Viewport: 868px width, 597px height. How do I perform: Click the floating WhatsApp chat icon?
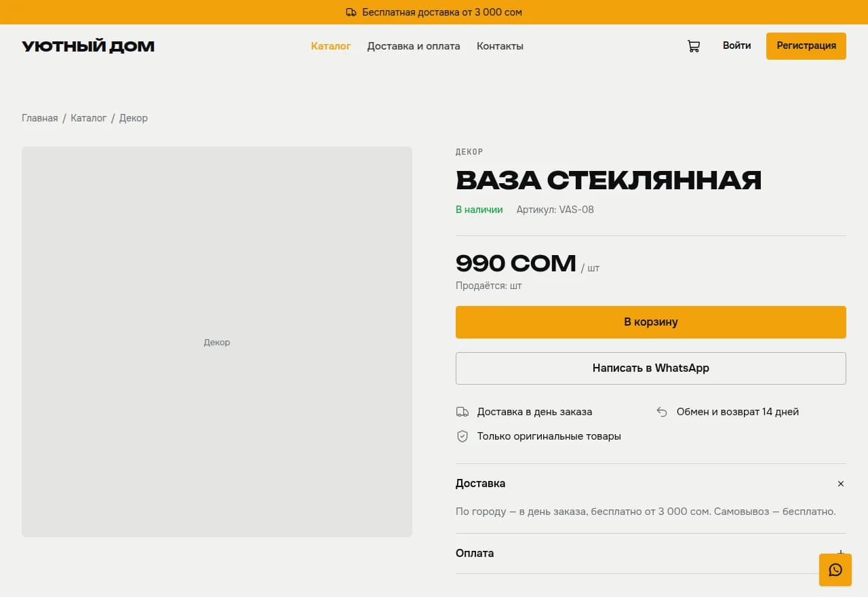tap(835, 570)
